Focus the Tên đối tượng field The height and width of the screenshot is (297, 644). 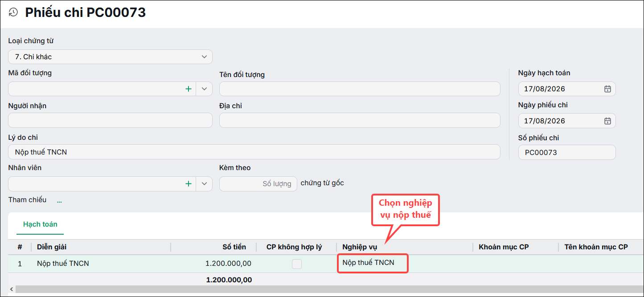(x=360, y=89)
